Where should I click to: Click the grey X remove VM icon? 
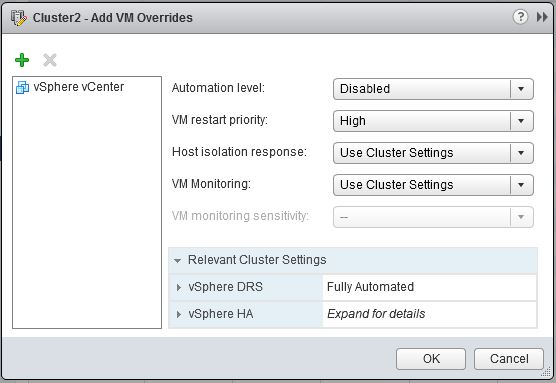[x=50, y=60]
